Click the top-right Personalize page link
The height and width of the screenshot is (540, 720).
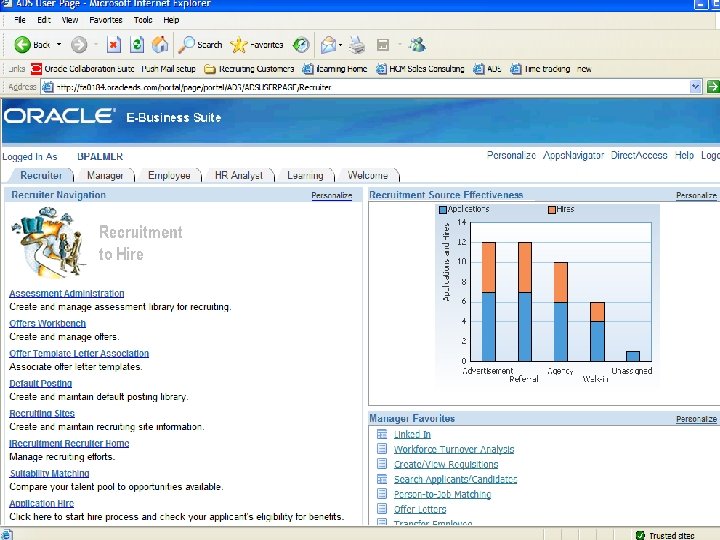511,155
